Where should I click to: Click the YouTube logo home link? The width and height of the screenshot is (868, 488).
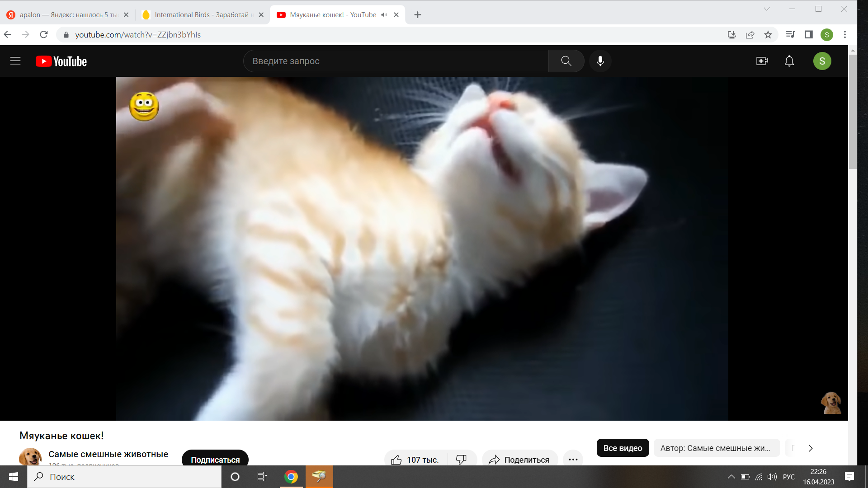61,61
